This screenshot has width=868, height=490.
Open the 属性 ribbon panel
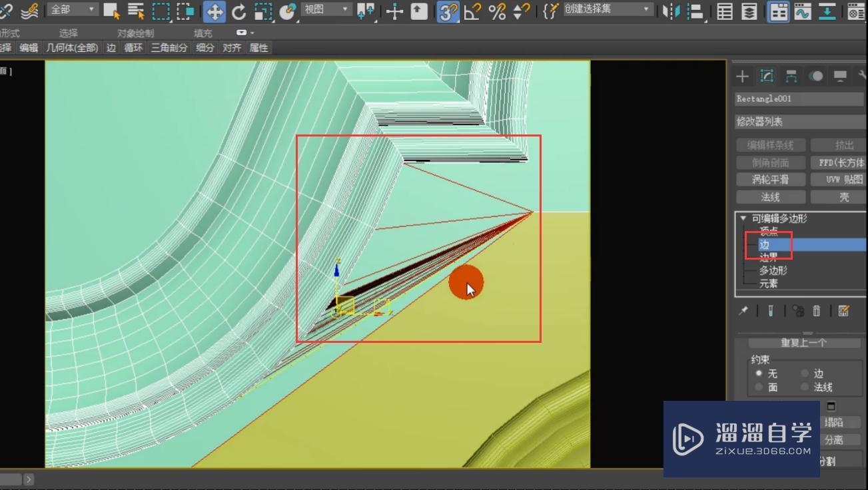tap(258, 48)
